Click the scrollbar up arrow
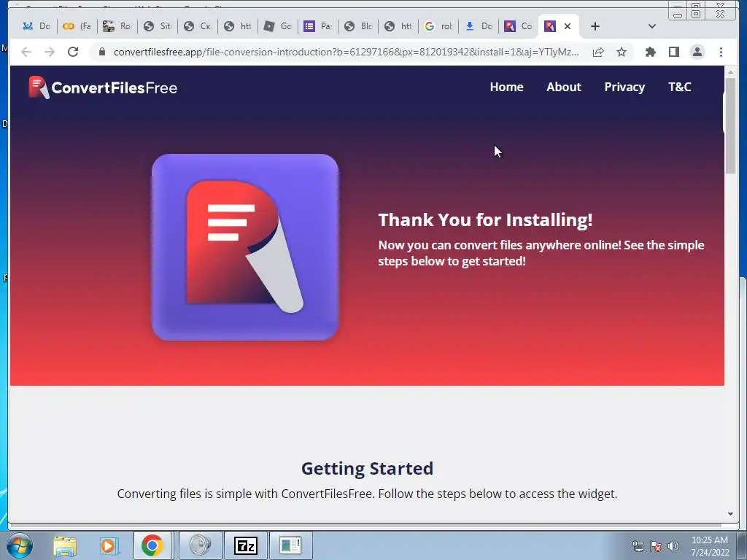The image size is (747, 560). (730, 72)
